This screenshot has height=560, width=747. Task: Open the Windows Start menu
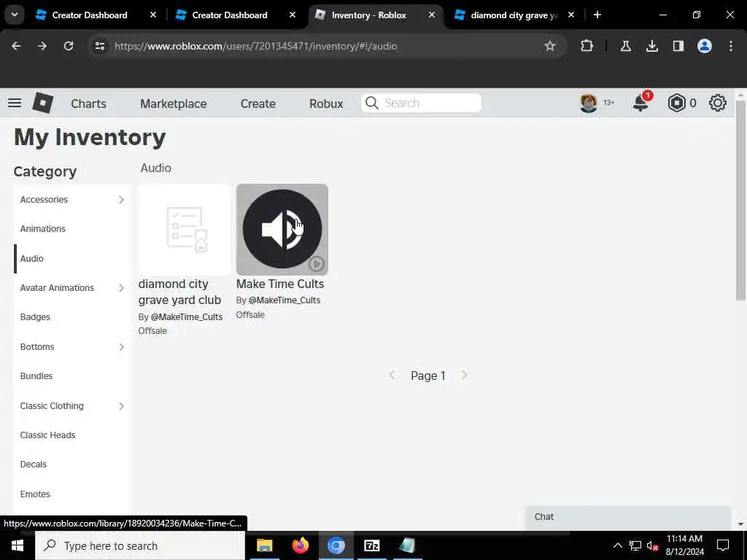18,545
